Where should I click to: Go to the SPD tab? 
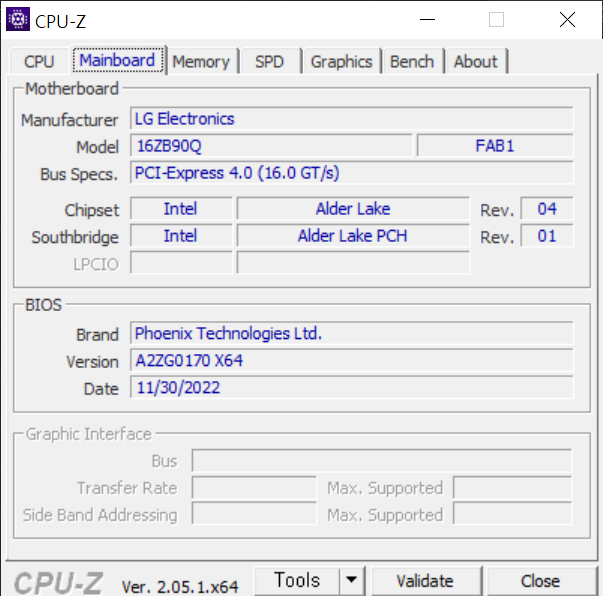[269, 61]
